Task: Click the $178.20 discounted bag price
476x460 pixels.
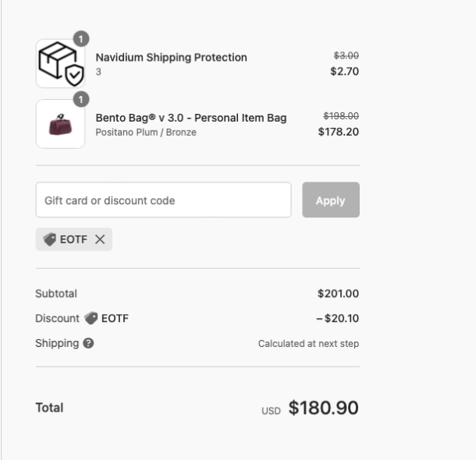Action: (x=339, y=132)
